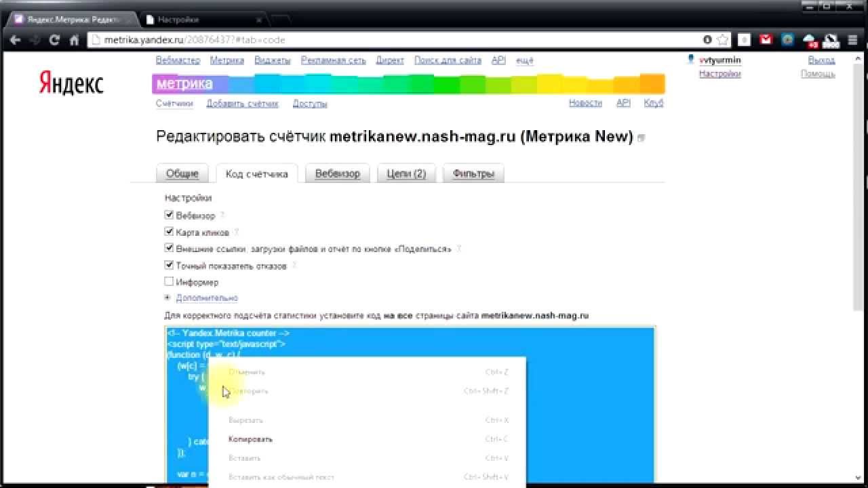This screenshot has width=868, height=488.
Task: Open the Новости link
Action: tap(585, 103)
